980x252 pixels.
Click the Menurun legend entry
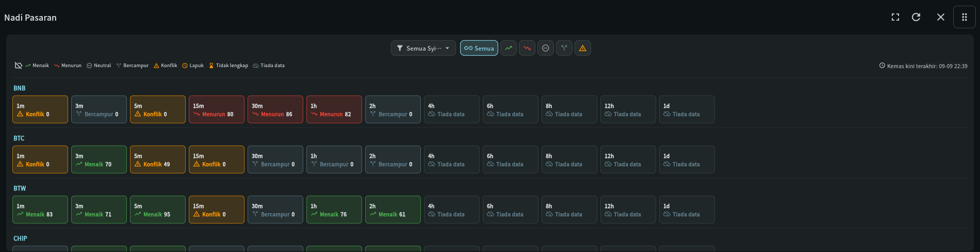pos(68,66)
